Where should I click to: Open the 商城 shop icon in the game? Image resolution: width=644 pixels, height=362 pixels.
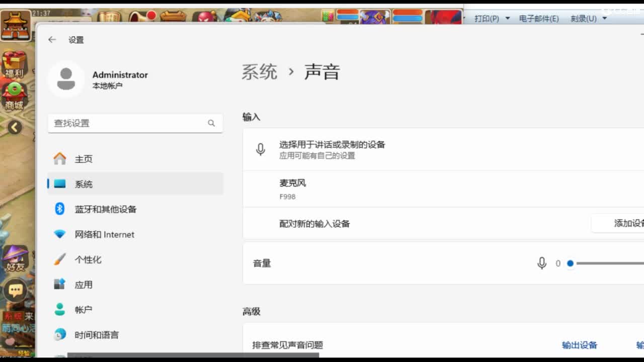(x=14, y=97)
